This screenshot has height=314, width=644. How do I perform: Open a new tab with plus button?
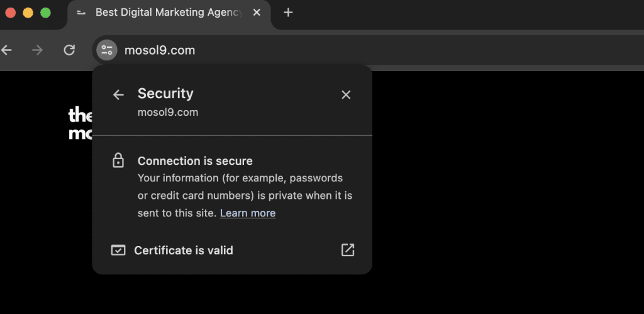pos(288,13)
